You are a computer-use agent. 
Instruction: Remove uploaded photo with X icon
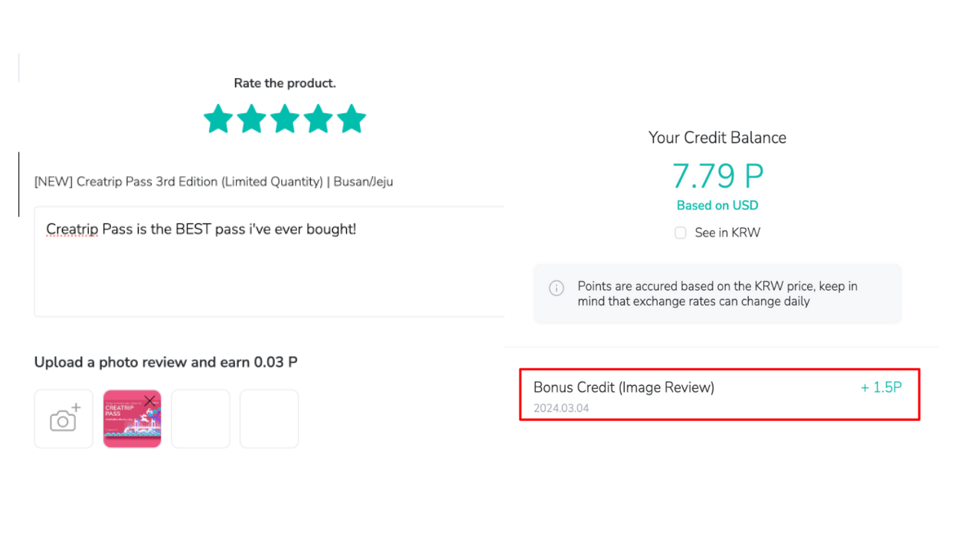149,400
